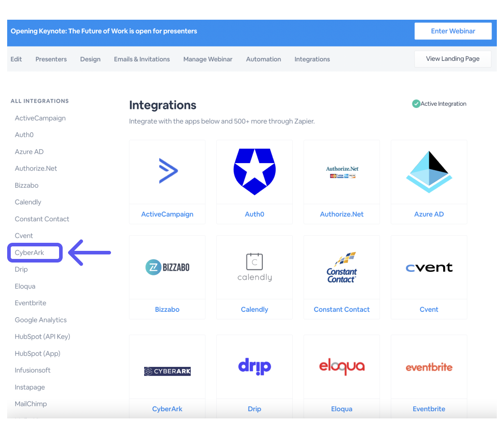Click the Constant Contact logo
Viewport: 504px width, 439px height.
342,267
